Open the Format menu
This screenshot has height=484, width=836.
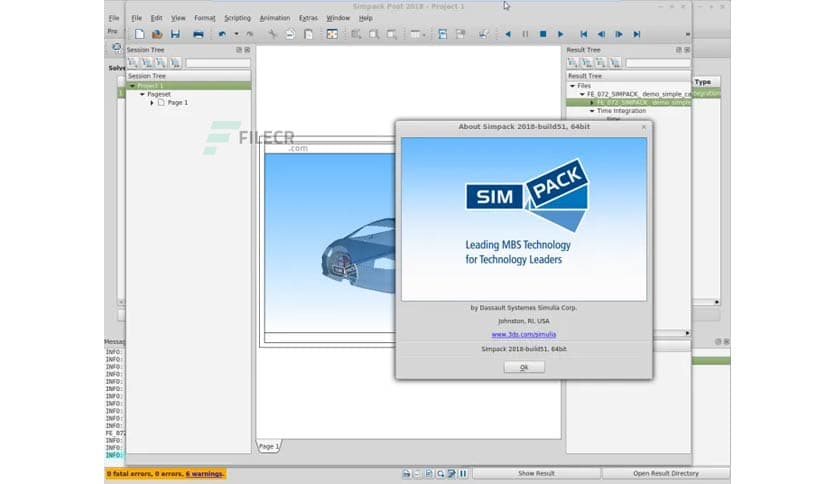pos(205,18)
